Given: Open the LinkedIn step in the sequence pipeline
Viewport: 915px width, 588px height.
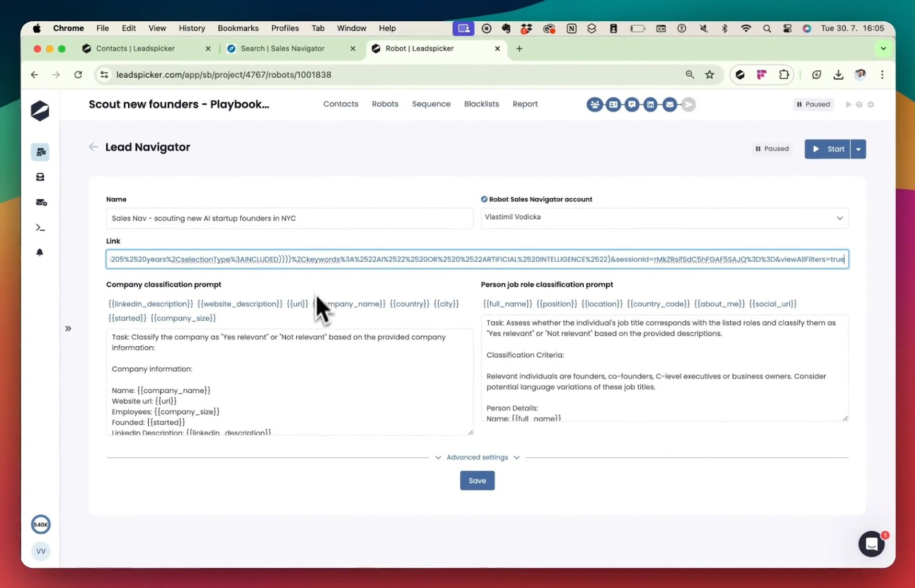Looking at the screenshot, I should point(651,104).
